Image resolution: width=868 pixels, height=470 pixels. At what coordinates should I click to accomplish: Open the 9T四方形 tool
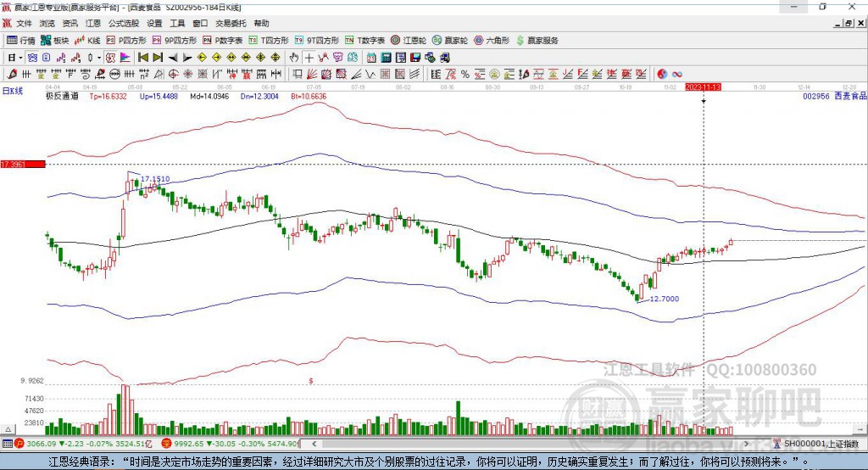[317, 41]
